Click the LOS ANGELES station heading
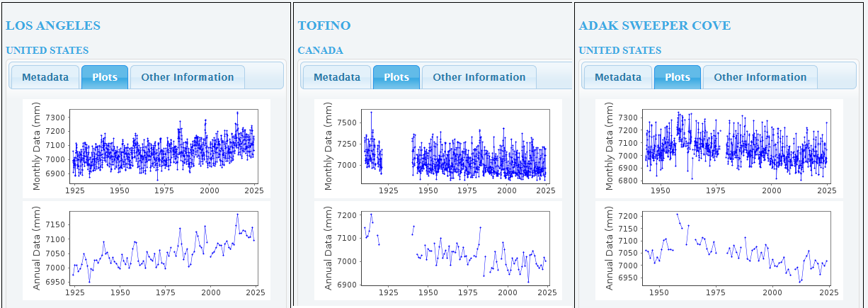Screen dimensions: 868x308 53,25
